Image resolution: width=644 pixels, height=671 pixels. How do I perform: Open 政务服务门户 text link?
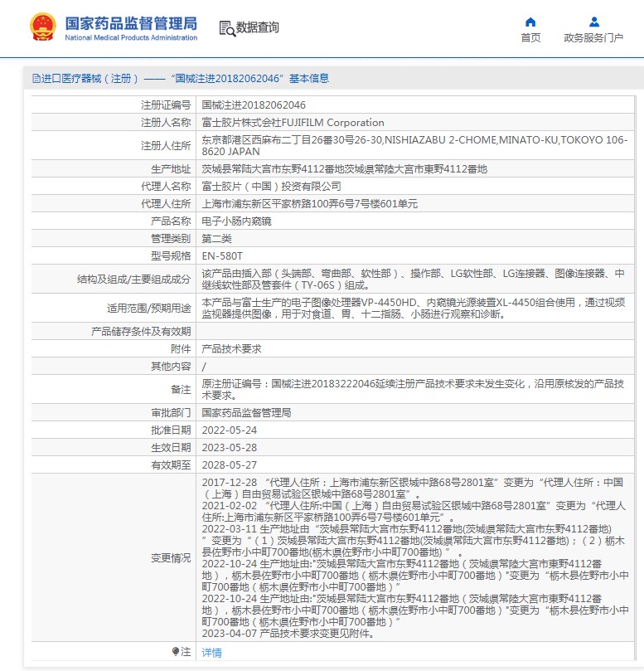[593, 38]
